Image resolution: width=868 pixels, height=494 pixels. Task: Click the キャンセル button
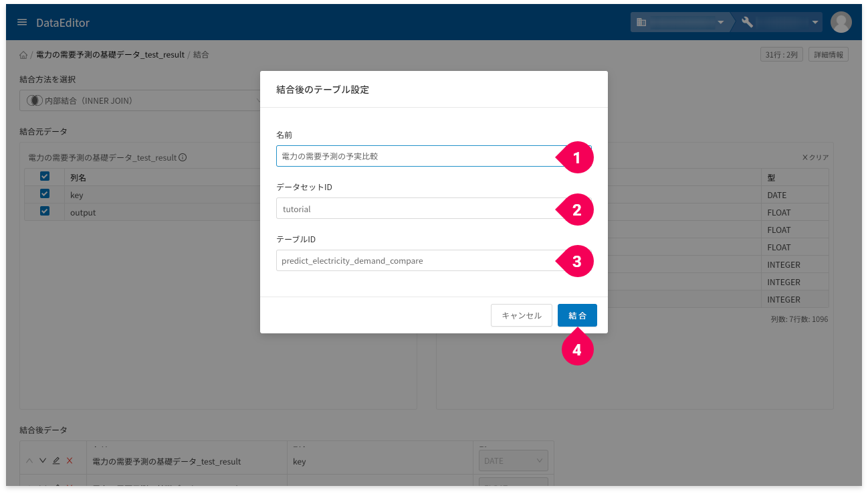(x=522, y=315)
